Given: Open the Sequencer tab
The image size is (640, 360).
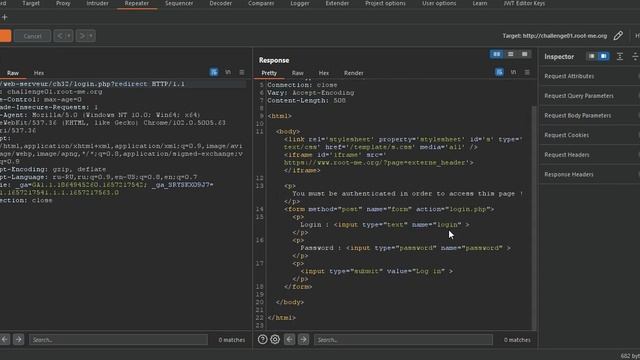Looking at the screenshot, I should pos(179,3).
